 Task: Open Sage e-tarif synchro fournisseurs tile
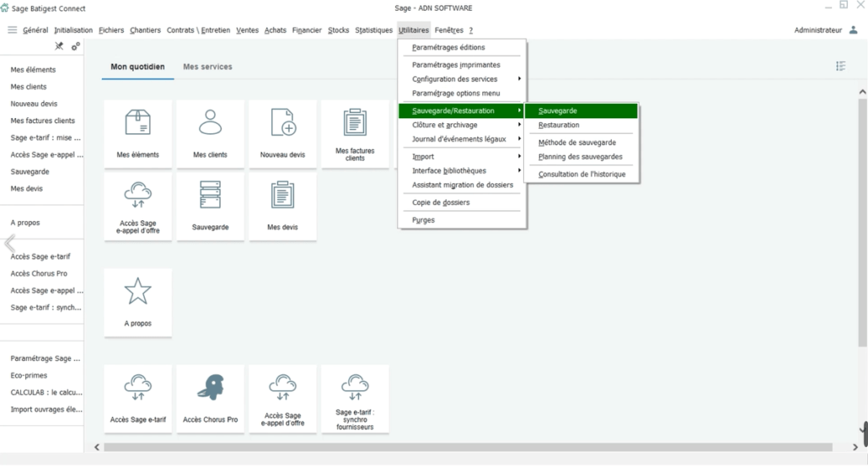coord(355,399)
